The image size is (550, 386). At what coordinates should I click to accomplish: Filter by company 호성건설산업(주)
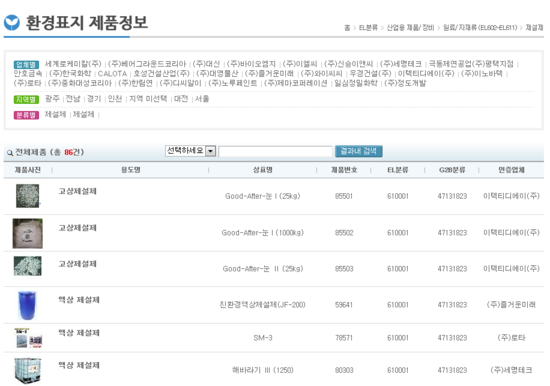(161, 73)
